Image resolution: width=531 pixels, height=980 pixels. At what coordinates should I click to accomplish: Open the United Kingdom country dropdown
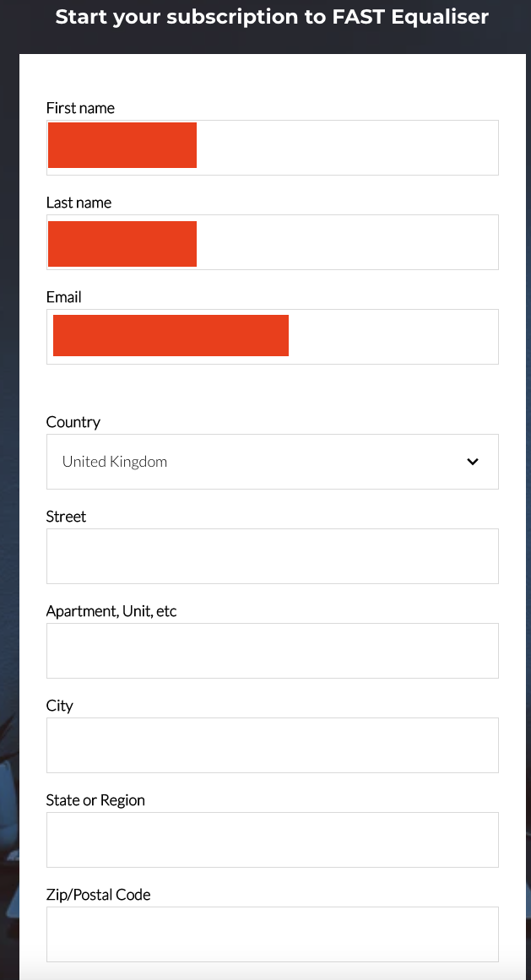pyautogui.click(x=273, y=462)
